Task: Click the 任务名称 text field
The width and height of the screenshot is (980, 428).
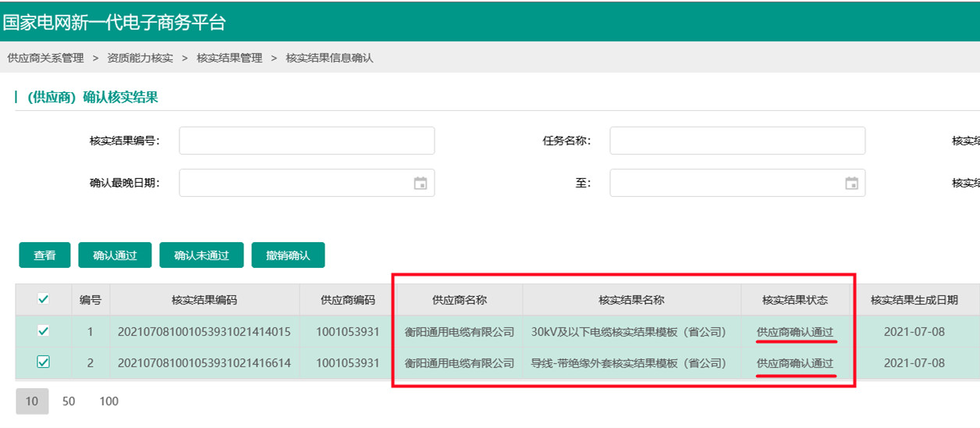Action: tap(737, 141)
